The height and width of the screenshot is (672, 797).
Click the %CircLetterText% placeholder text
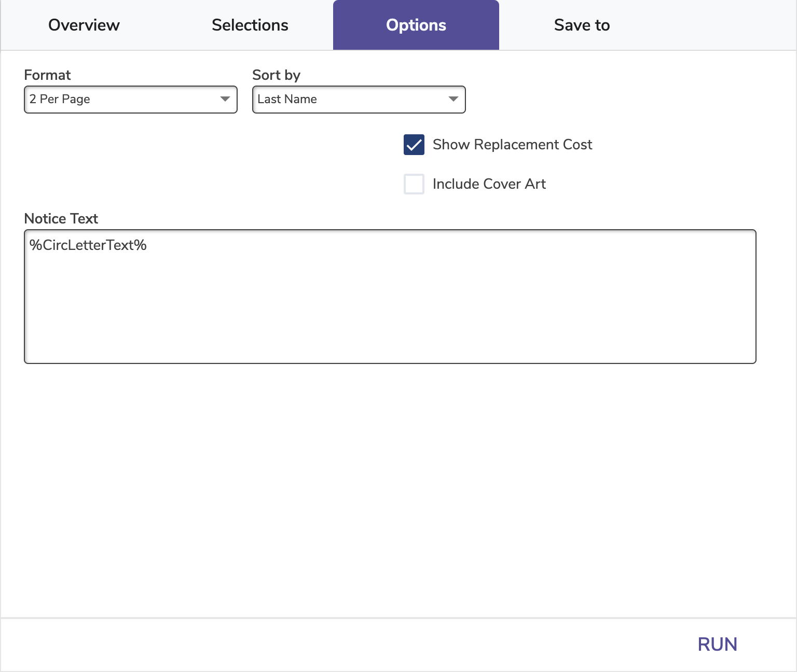(x=88, y=245)
